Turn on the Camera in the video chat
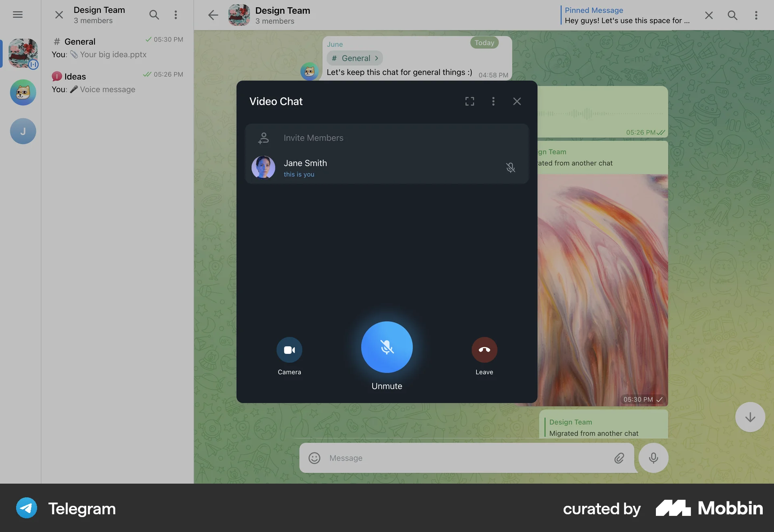The height and width of the screenshot is (532, 774). click(289, 349)
